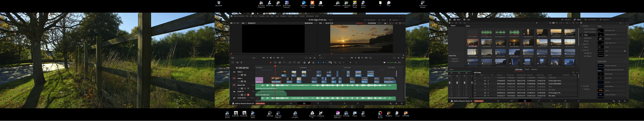
Task: Toggle the Linked Selection chain icon
Action: [309, 63]
